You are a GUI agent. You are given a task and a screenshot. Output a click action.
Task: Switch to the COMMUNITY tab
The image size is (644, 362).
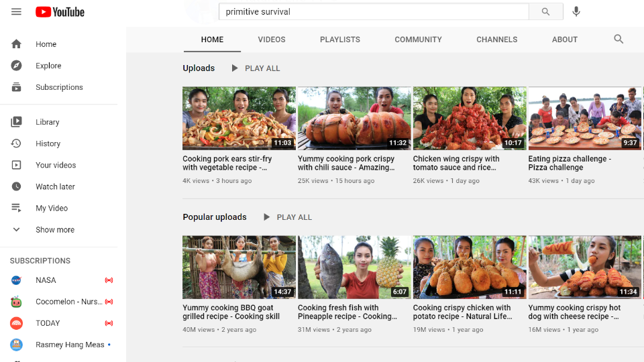coord(418,40)
